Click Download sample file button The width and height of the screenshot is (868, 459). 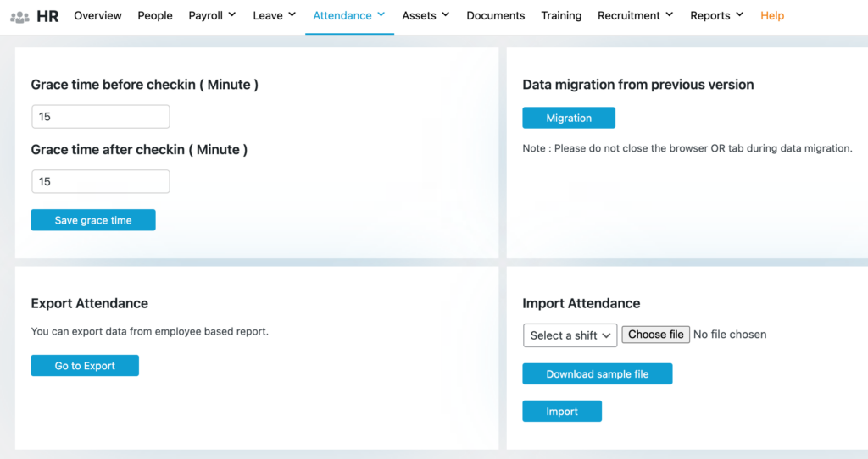coord(598,373)
